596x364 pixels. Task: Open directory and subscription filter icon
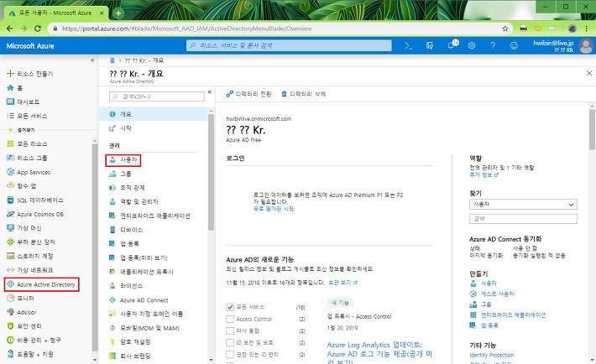430,45
